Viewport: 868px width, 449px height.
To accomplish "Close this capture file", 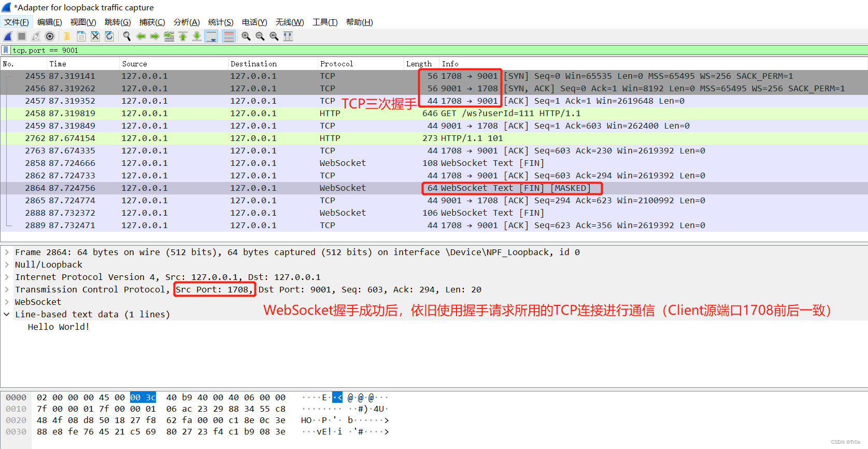I will point(95,36).
